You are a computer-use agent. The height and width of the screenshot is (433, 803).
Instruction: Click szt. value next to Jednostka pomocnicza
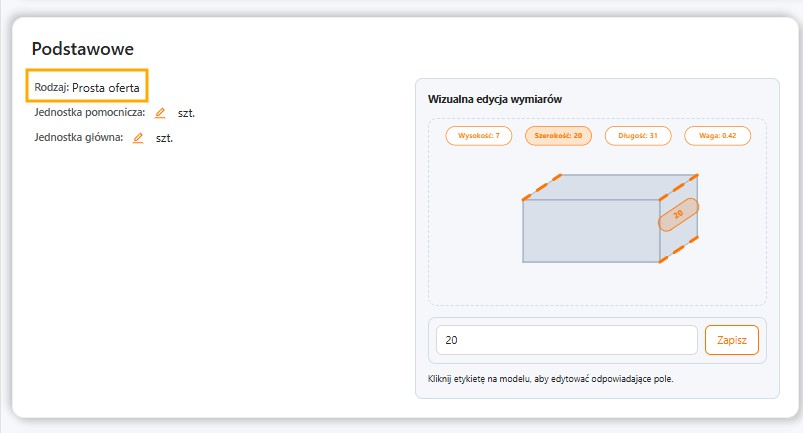[186, 113]
